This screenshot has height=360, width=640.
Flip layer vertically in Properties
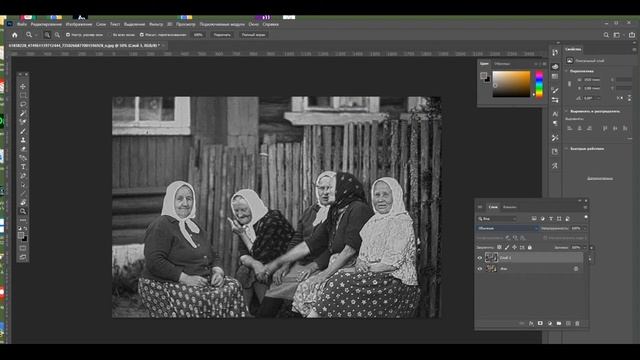click(x=629, y=98)
